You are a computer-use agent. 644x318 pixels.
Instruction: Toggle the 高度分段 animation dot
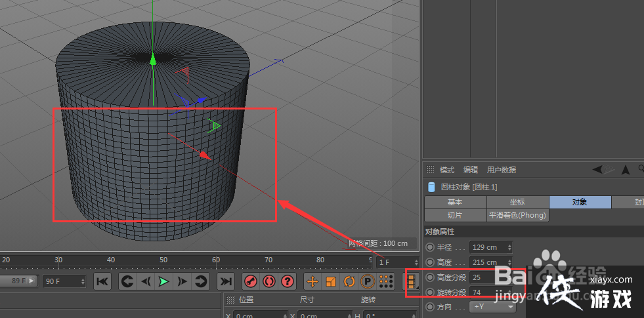click(430, 277)
